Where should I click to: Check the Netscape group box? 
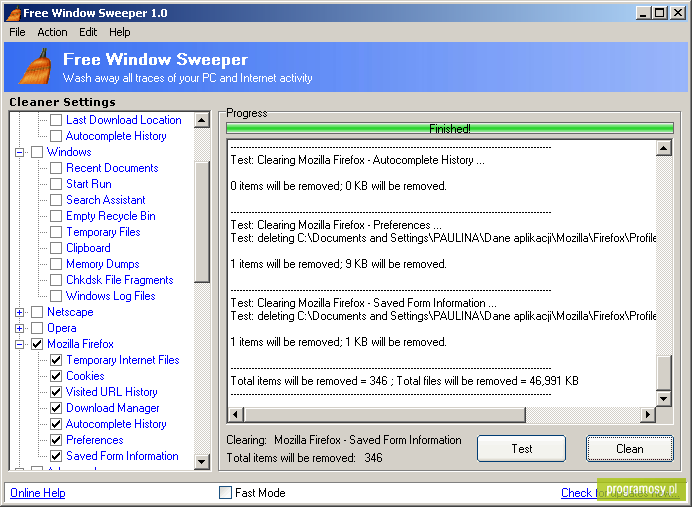tap(37, 312)
